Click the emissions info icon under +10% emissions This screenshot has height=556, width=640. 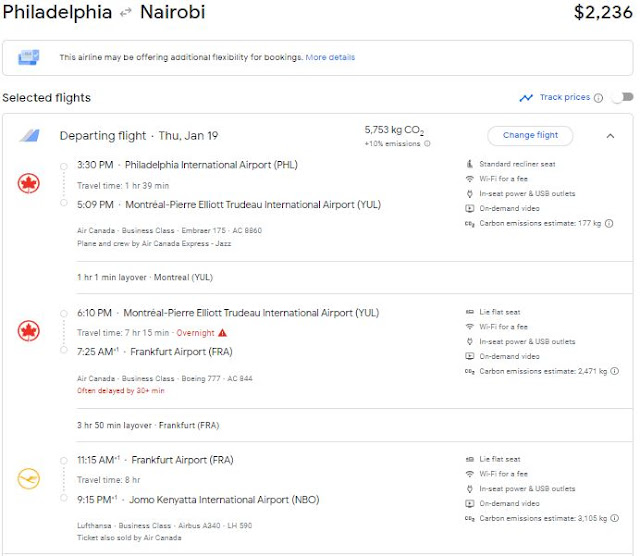[427, 144]
